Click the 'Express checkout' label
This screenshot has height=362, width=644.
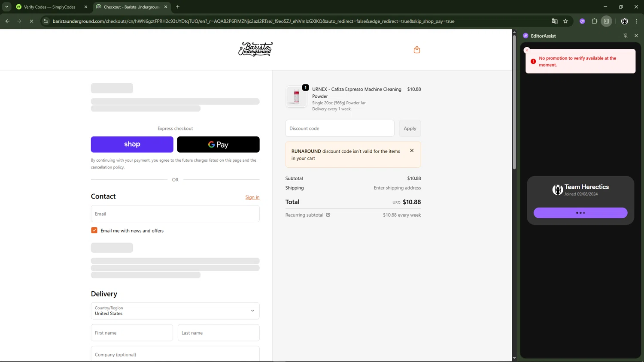click(x=175, y=128)
